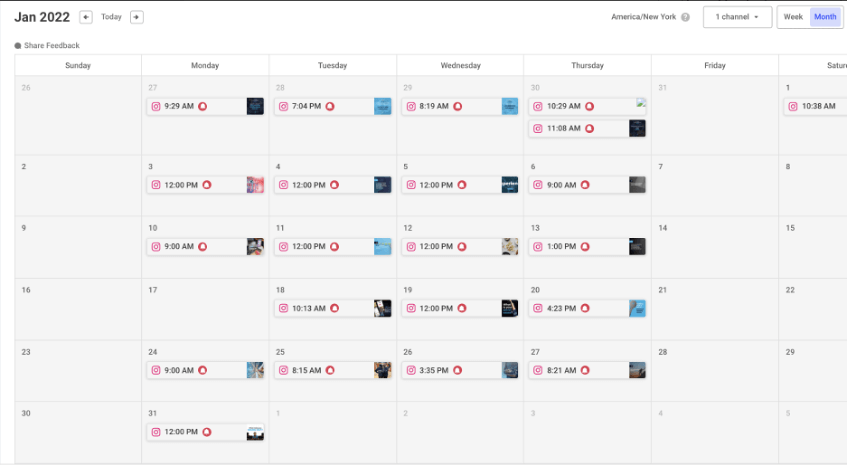The height and width of the screenshot is (466, 848).
Task: Click Instagram icon on Jan 3 12:00 PM post
Action: click(156, 185)
